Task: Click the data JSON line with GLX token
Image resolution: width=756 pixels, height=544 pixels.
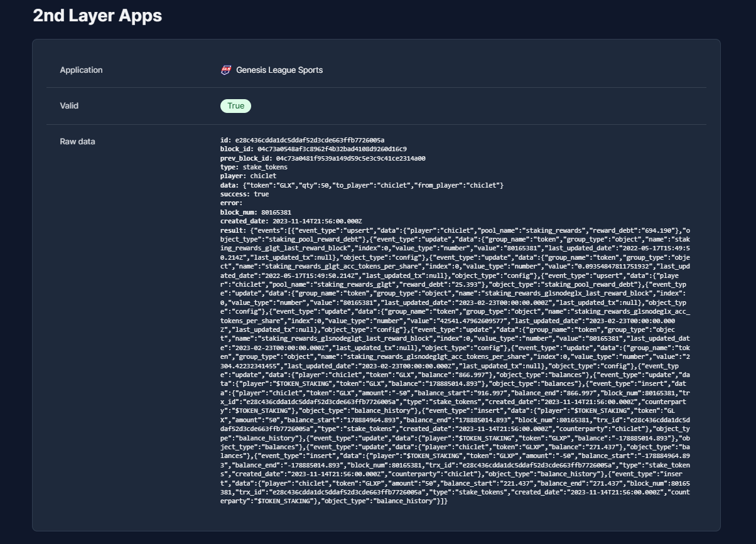Action: (x=362, y=185)
